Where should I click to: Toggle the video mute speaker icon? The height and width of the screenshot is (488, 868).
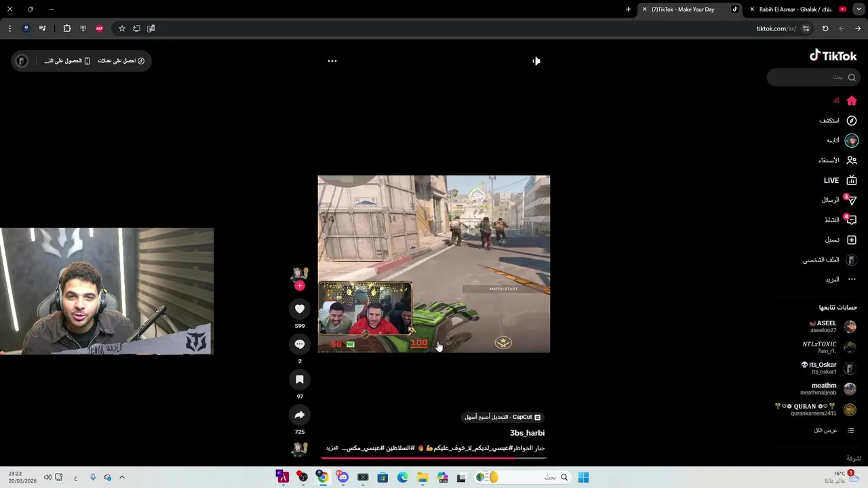[x=536, y=61]
